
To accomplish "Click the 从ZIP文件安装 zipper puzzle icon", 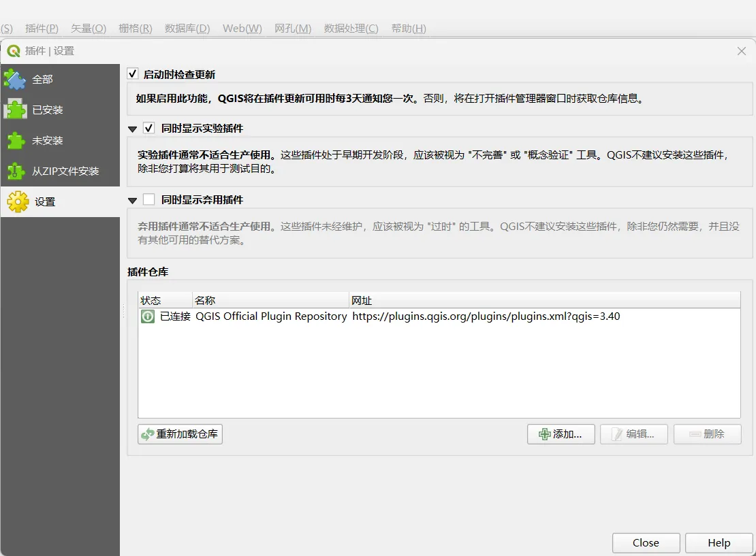I will (16, 171).
